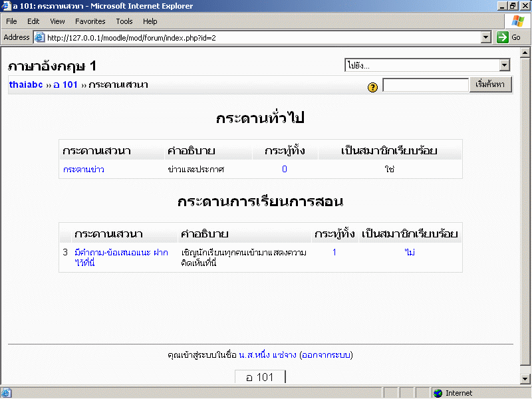Click the อ 101 button at page bottom
Image resolution: width=532 pixels, height=399 pixels.
coord(260,377)
